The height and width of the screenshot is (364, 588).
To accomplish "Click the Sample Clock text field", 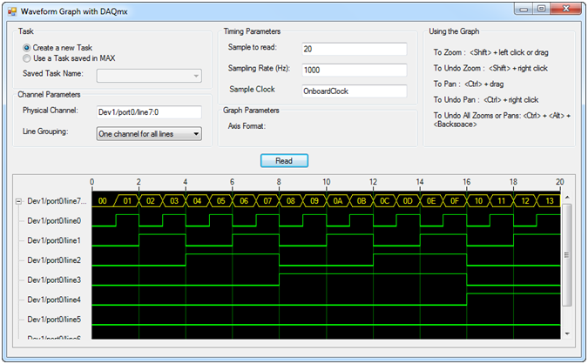I will (x=355, y=91).
